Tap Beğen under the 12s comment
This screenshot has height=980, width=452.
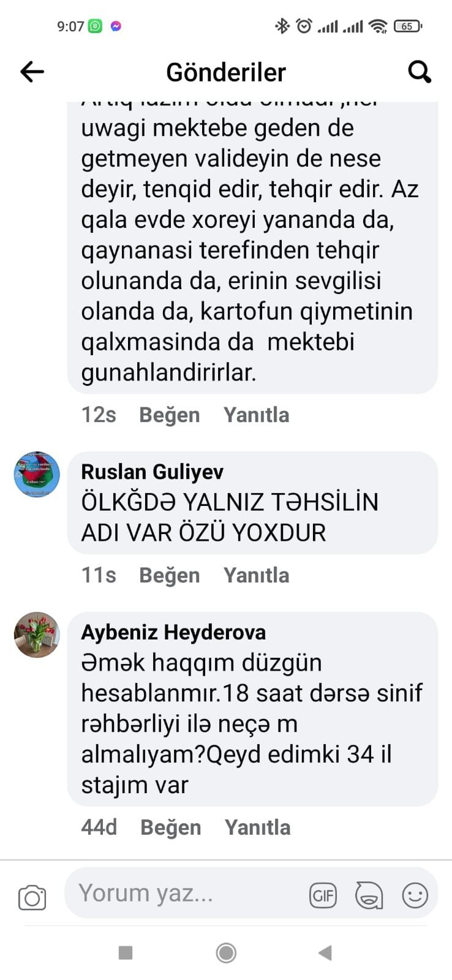pos(170,415)
